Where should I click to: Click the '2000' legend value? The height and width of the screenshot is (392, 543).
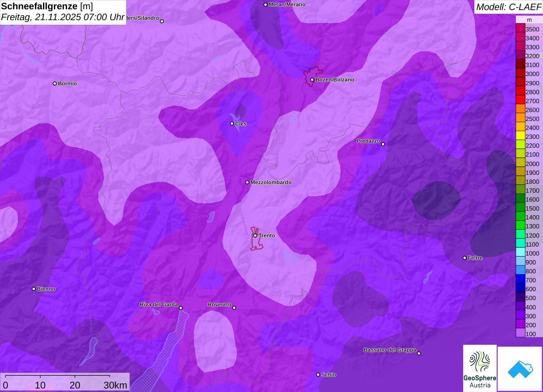tap(532, 164)
